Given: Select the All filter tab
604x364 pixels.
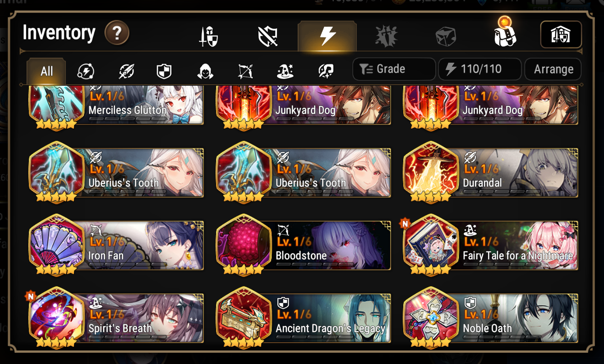Looking at the screenshot, I should (x=46, y=71).
